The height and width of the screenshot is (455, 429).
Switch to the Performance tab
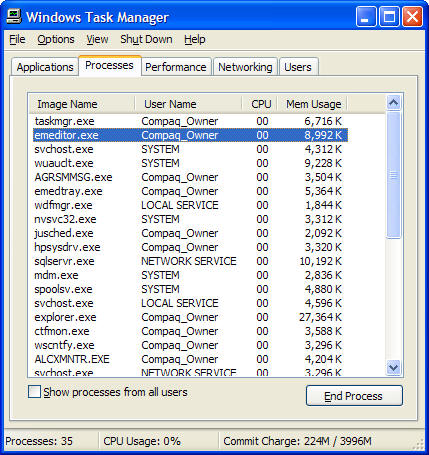pos(176,67)
